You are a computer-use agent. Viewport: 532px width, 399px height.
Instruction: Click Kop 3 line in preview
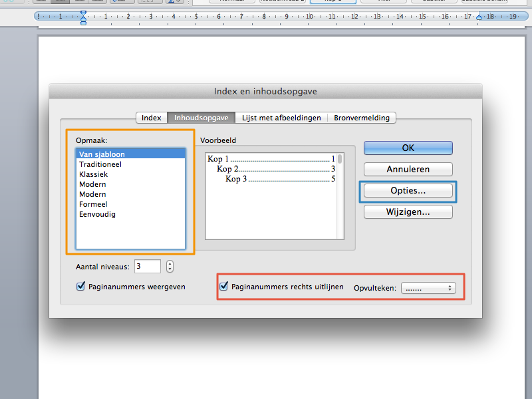pos(280,179)
